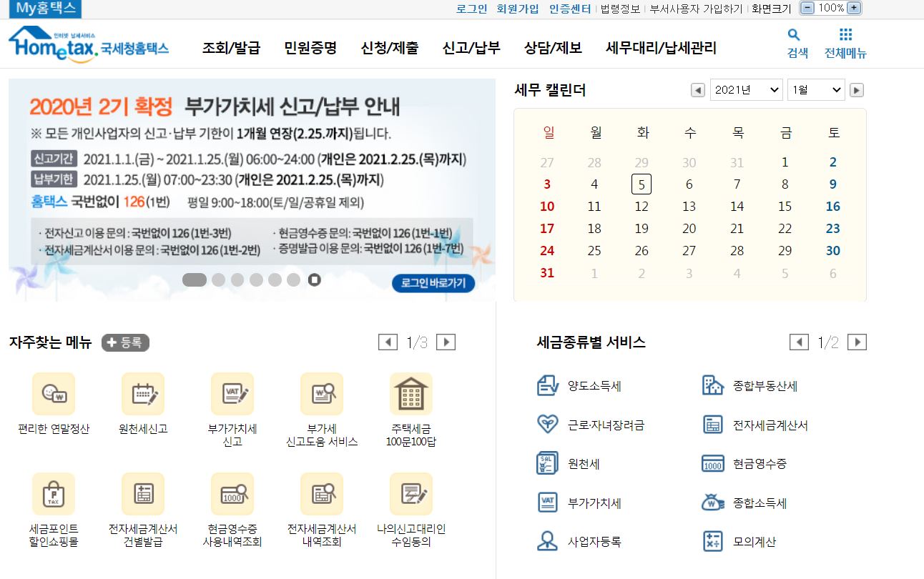Open the month dropdown showing 1월

point(816,90)
